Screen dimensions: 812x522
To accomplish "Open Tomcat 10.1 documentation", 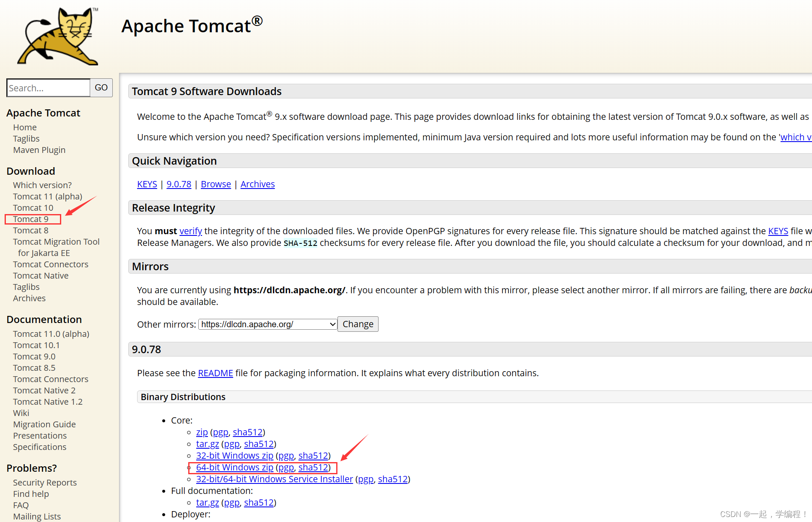I will 36,345.
